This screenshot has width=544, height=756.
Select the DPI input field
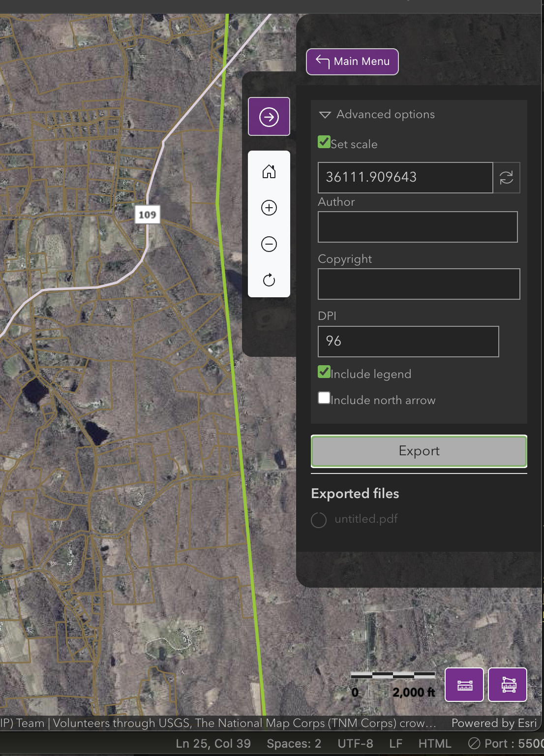(x=408, y=341)
